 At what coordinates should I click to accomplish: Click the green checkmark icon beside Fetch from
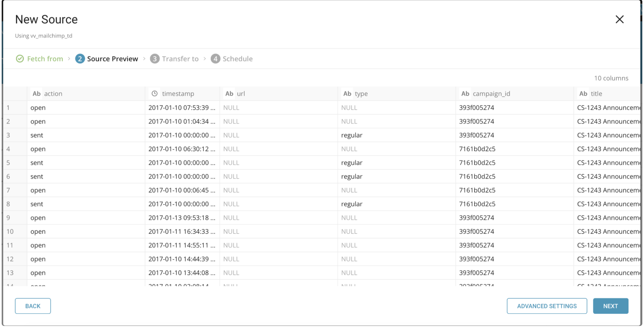click(20, 59)
